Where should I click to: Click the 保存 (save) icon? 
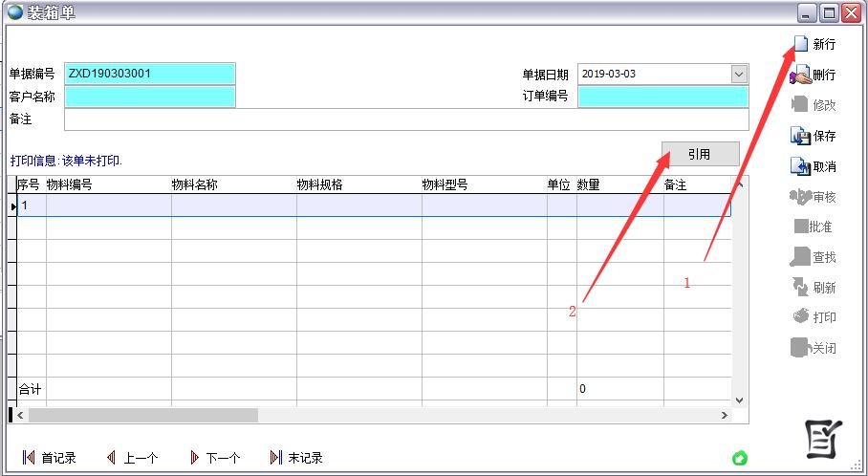[x=800, y=136]
